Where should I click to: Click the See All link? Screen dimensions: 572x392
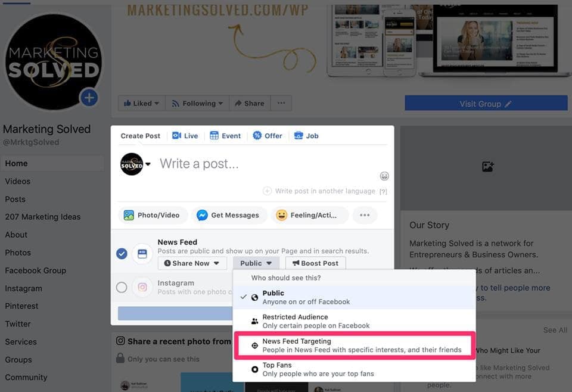click(555, 330)
